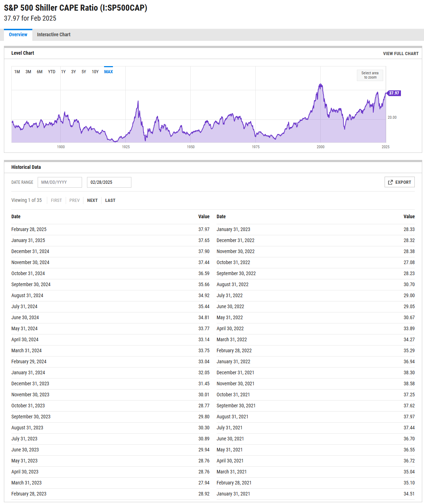Viewport: 424px width, 504px height.
Task: Click value 32.05 for January 2024
Action: point(204,373)
